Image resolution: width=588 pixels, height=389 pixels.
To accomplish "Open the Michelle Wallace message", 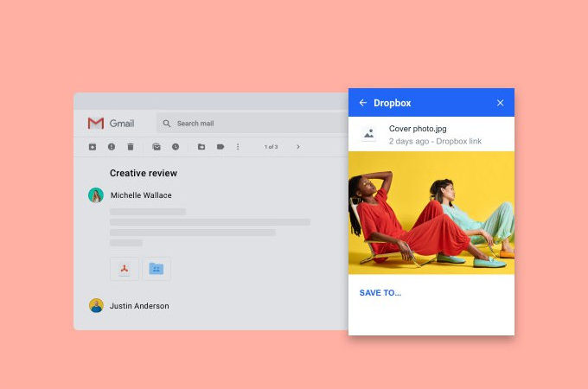I will point(141,195).
